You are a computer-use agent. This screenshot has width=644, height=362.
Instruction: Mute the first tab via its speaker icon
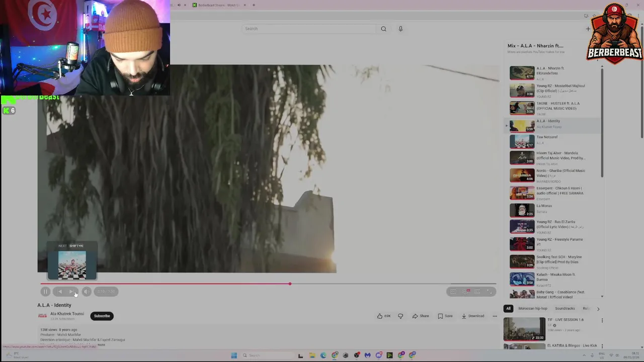click(x=179, y=5)
